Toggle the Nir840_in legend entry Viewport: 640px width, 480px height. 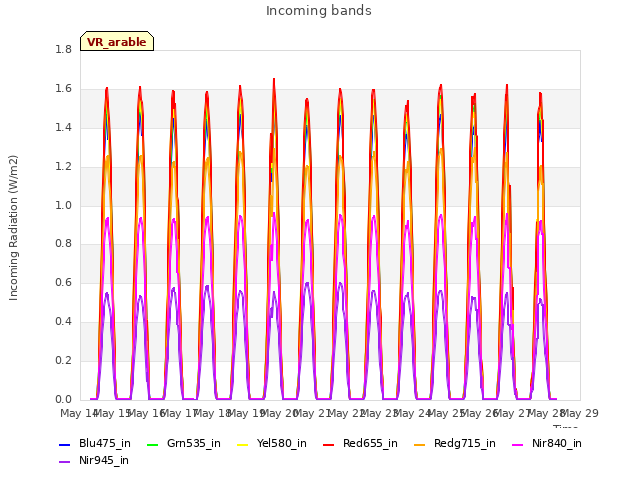click(547, 443)
